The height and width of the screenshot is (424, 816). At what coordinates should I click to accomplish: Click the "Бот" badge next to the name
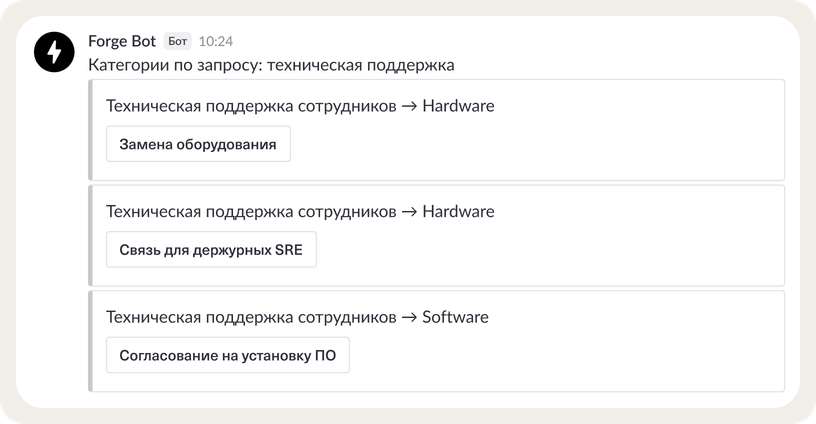coord(177,42)
